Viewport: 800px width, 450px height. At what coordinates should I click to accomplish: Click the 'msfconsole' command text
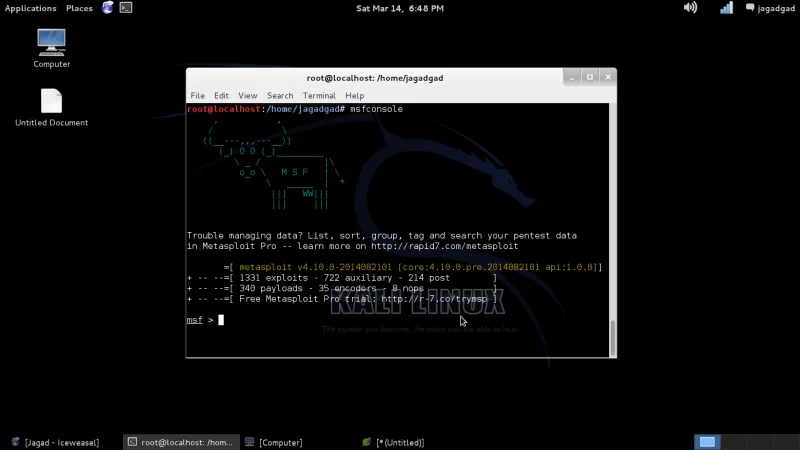tap(377, 109)
